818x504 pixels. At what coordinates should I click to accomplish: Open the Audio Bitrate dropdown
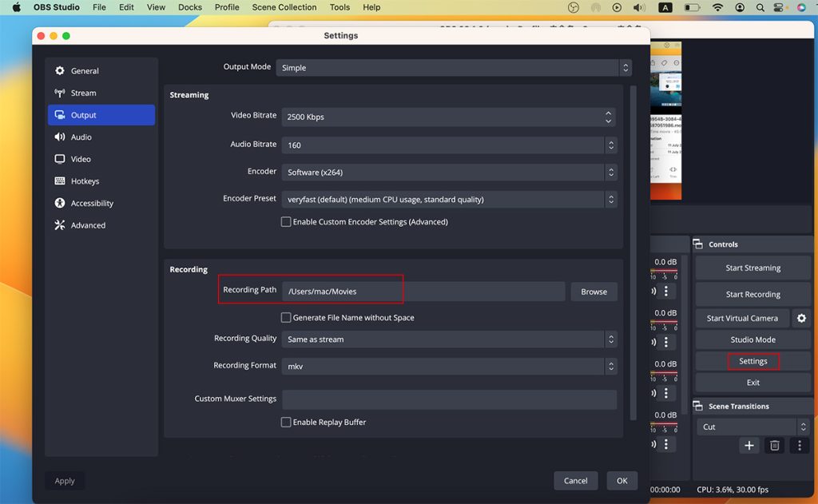(x=449, y=145)
